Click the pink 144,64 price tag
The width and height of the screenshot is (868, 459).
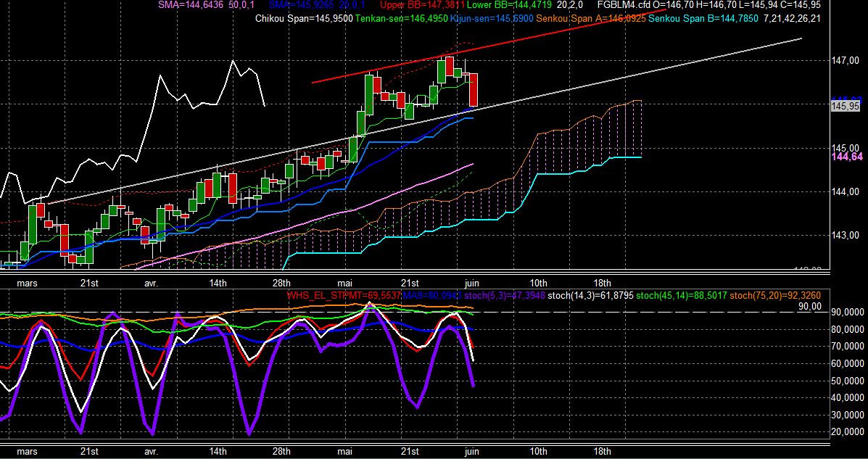coord(847,157)
